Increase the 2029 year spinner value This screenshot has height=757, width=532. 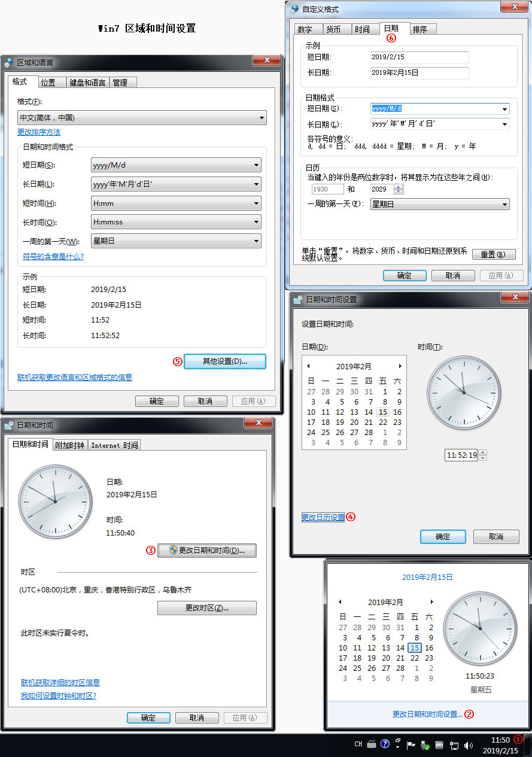(x=399, y=187)
